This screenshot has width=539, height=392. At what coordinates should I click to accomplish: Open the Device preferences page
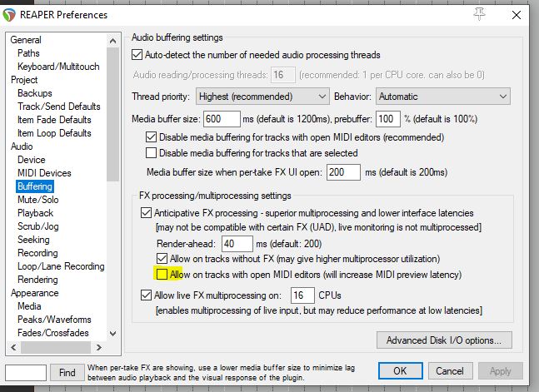(32, 160)
